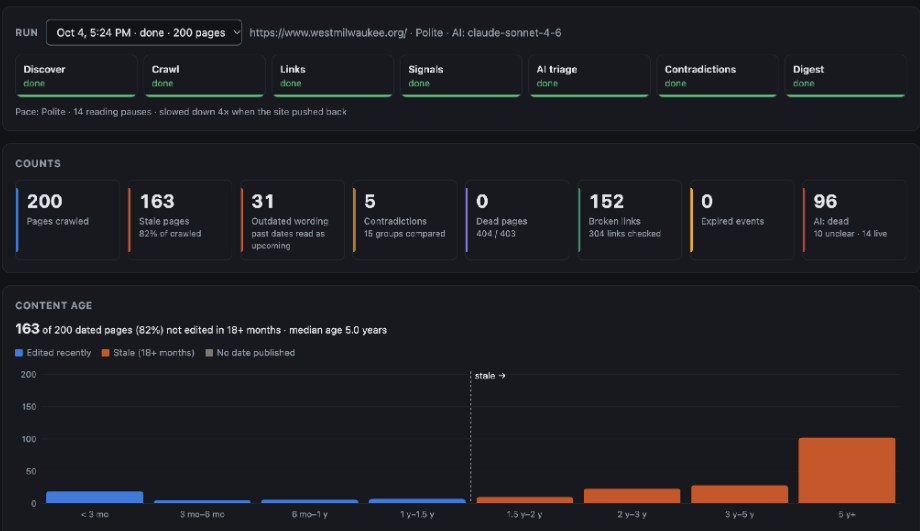920x531 pixels.
Task: Click the 'RUN' label
Action: [26, 33]
